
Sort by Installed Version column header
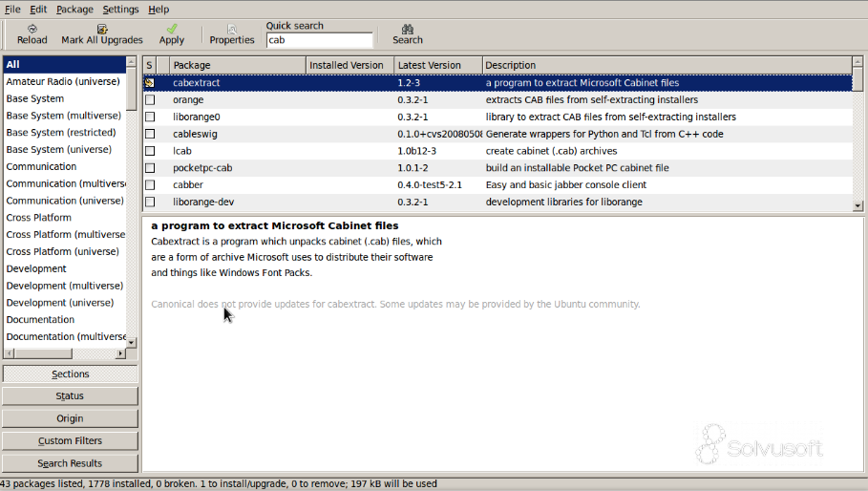click(349, 65)
